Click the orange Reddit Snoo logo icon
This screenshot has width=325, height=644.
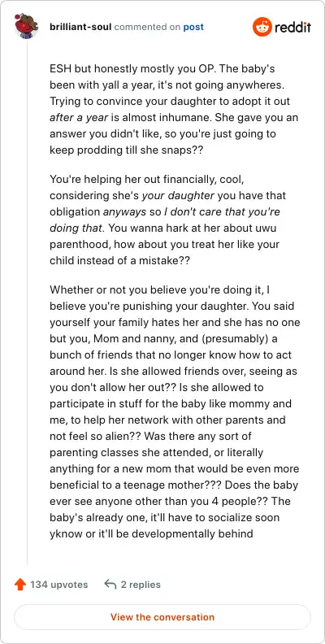(262, 27)
